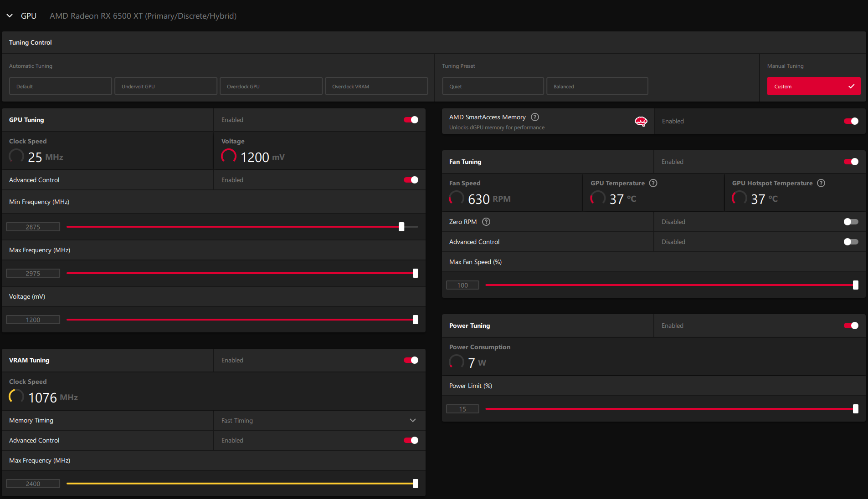
Task: Click the VRAM Tuning heading
Action: [x=29, y=360]
